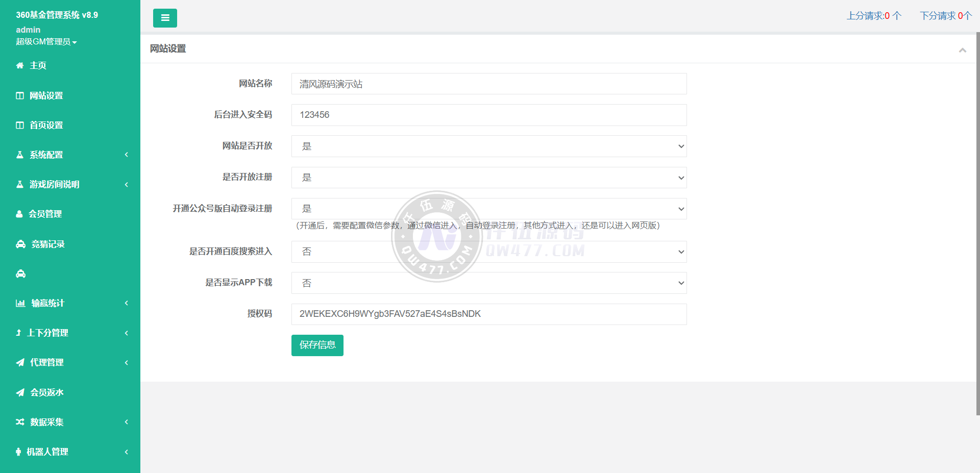Open the 是否显示APP下载 dropdown
The width and height of the screenshot is (980, 473).
pos(488,283)
